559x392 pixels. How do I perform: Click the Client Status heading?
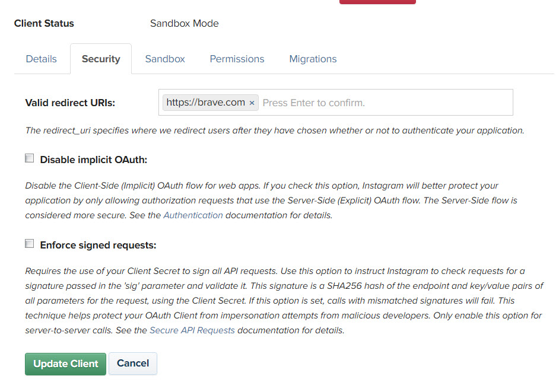[x=44, y=23]
